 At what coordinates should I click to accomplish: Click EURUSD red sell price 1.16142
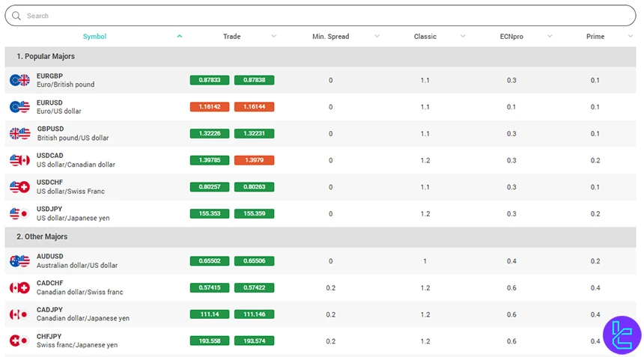tap(210, 107)
